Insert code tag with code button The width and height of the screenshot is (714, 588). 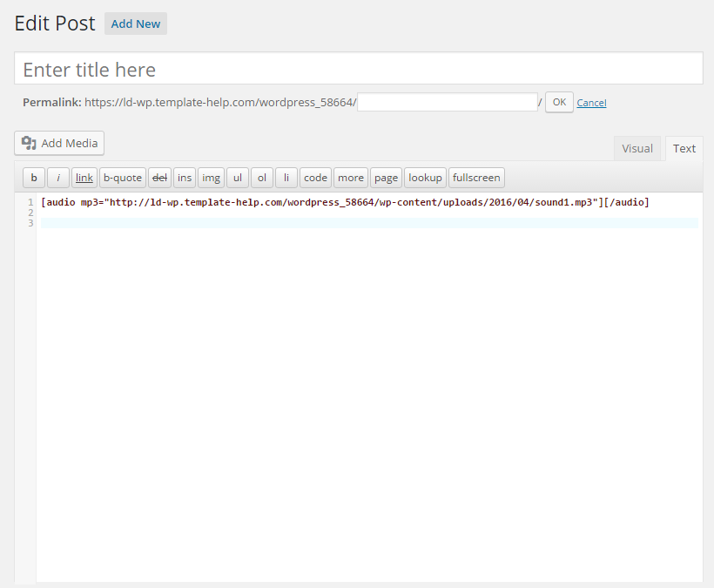(x=315, y=178)
